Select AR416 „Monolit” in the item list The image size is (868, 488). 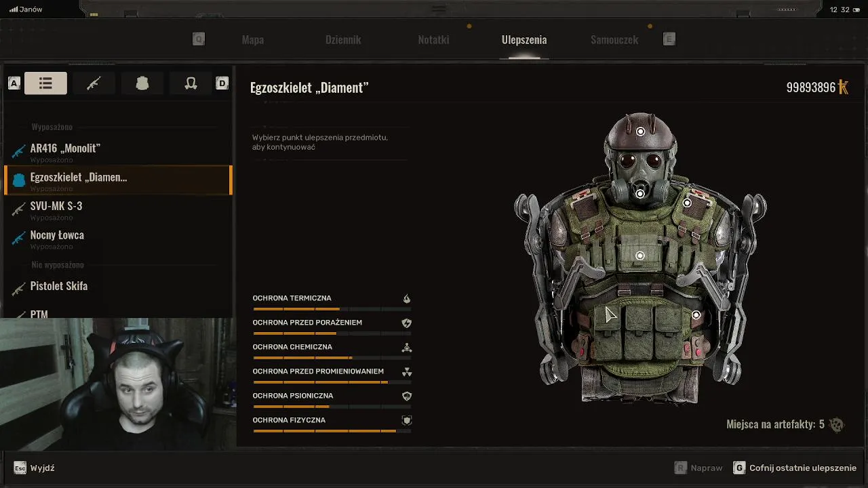(x=118, y=152)
